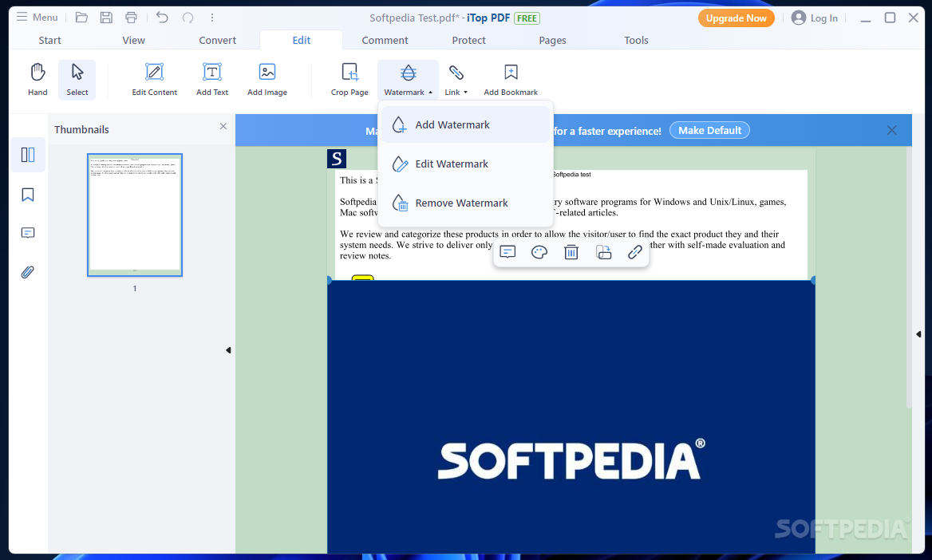Add a link via floating toolbar chain icon
932x560 pixels.
[635, 252]
